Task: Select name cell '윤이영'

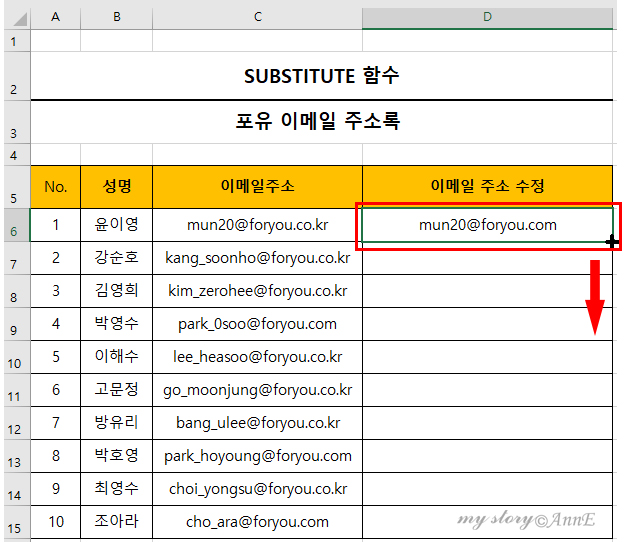Action: click(x=117, y=225)
